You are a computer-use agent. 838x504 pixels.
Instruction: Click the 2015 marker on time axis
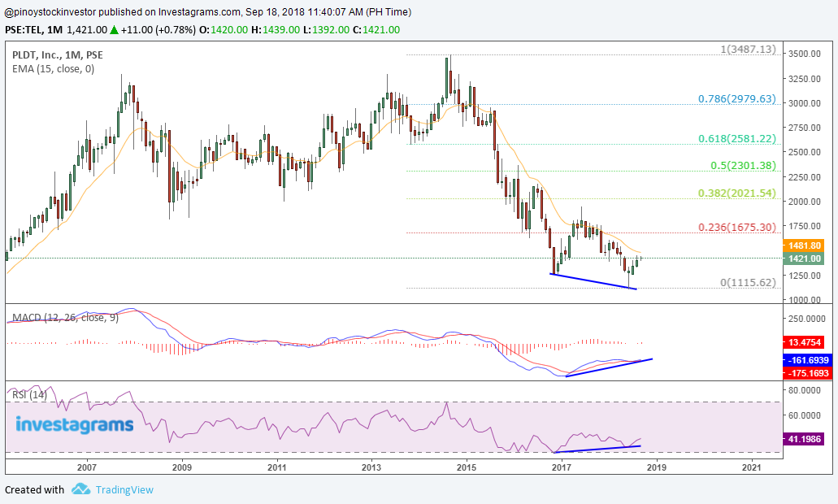point(467,467)
